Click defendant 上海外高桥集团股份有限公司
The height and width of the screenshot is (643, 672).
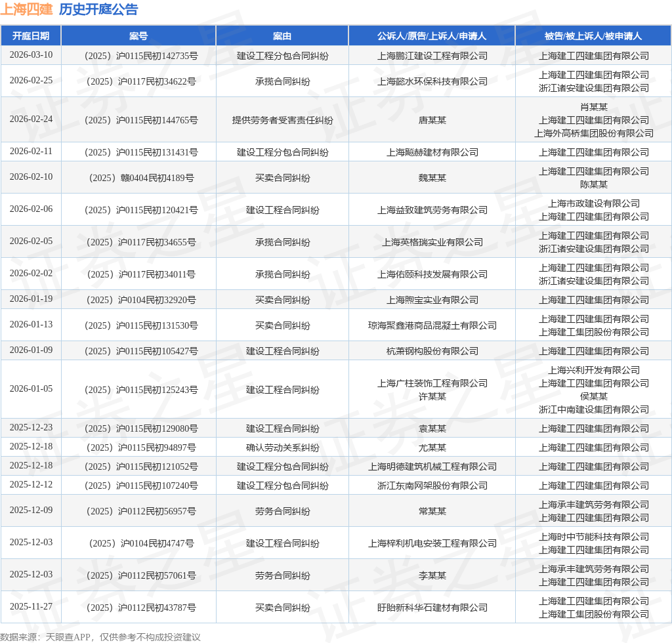point(593,133)
